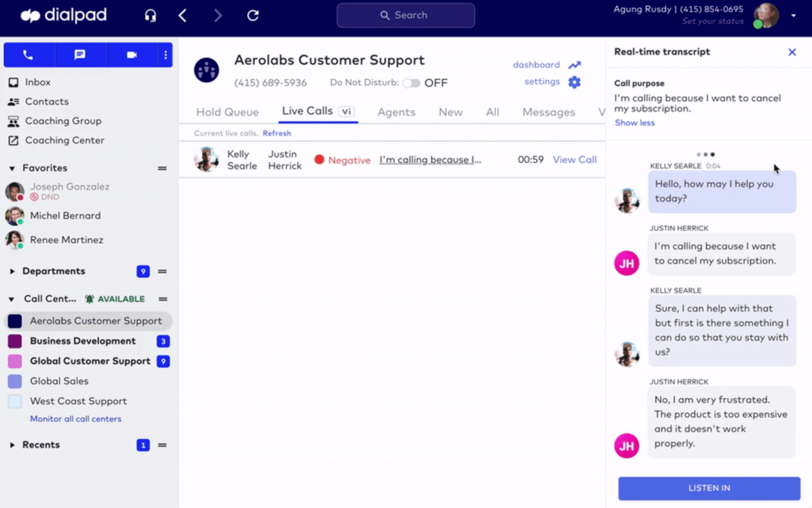This screenshot has height=508, width=812.
Task: Click the Recents section handle icon
Action: coord(162,445)
